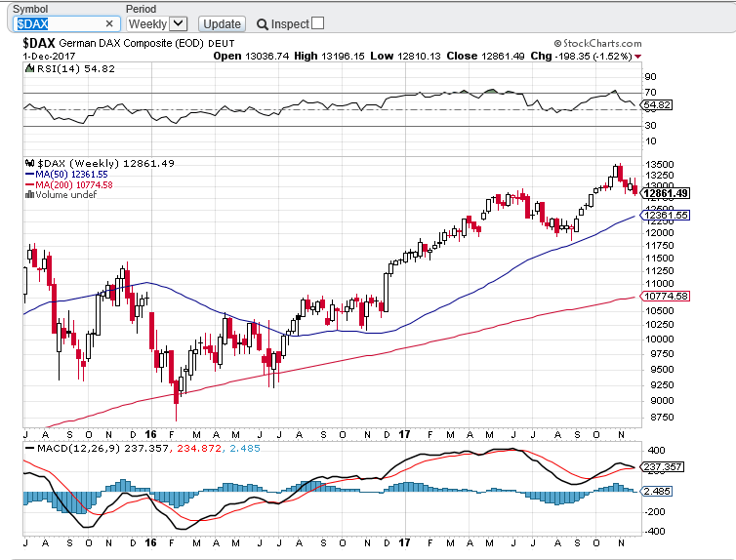736x560 pixels.
Task: Click the Symbol field label
Action: [x=30, y=9]
